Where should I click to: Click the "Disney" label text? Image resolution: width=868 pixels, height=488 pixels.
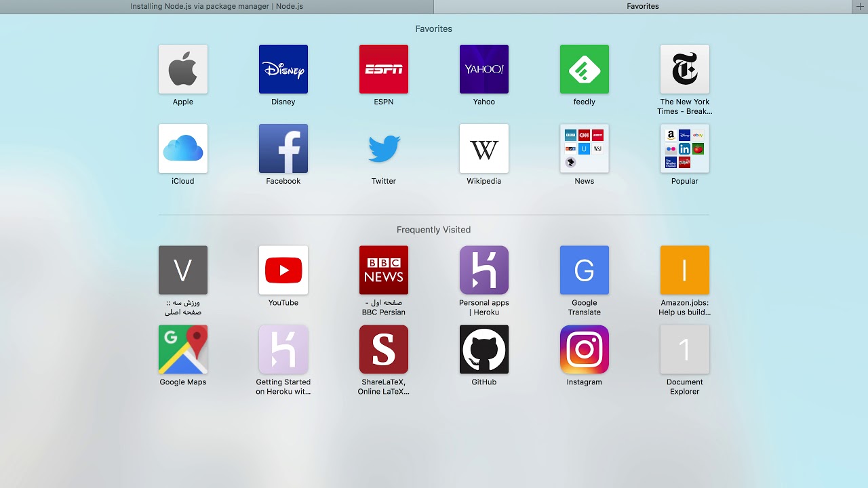point(283,102)
